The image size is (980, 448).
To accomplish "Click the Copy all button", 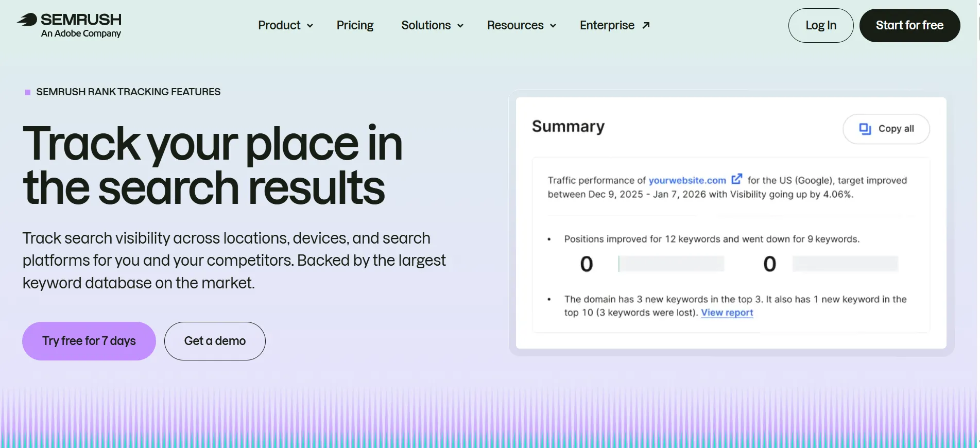I will click(886, 129).
